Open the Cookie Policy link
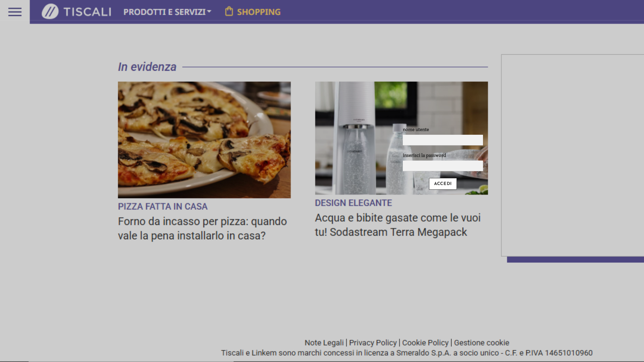The width and height of the screenshot is (644, 362). click(x=425, y=343)
